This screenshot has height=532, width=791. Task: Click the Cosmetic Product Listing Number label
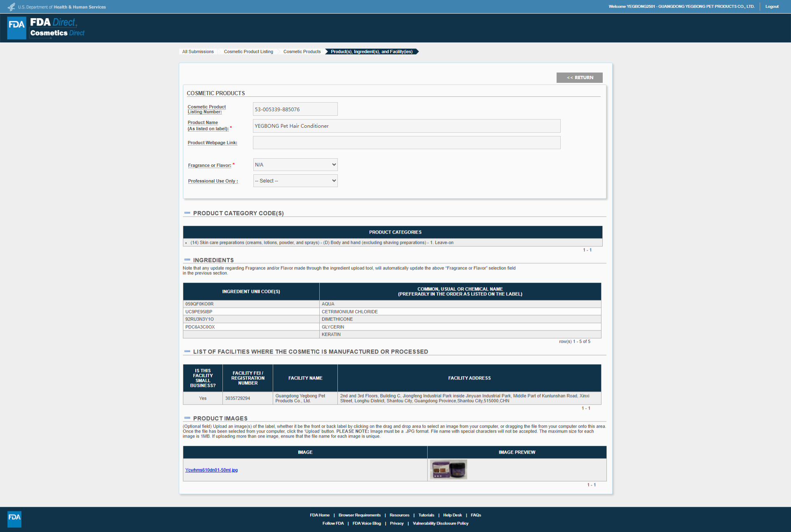[x=207, y=109]
